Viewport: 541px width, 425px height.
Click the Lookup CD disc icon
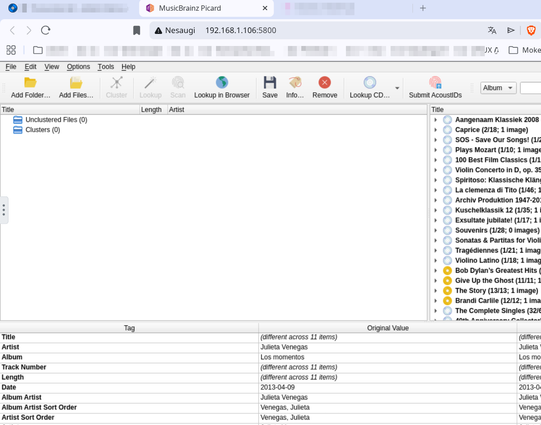[x=370, y=83]
